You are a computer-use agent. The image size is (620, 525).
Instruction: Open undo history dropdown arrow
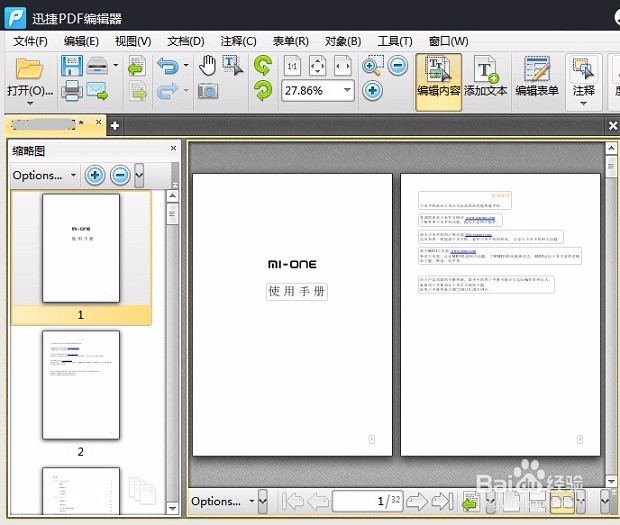coord(186,65)
